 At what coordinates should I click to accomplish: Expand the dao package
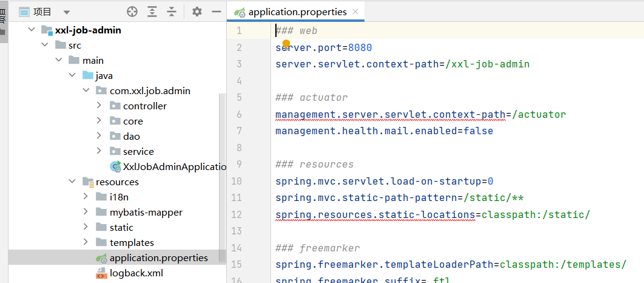pos(99,136)
